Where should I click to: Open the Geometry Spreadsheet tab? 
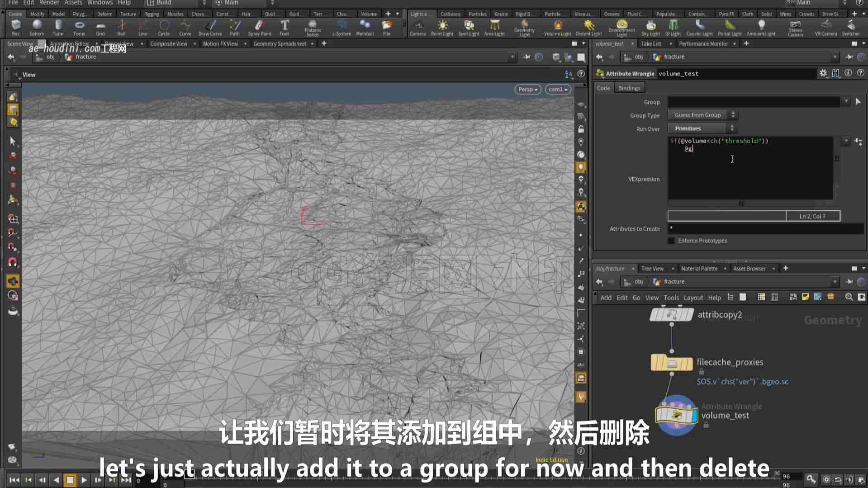(x=280, y=44)
